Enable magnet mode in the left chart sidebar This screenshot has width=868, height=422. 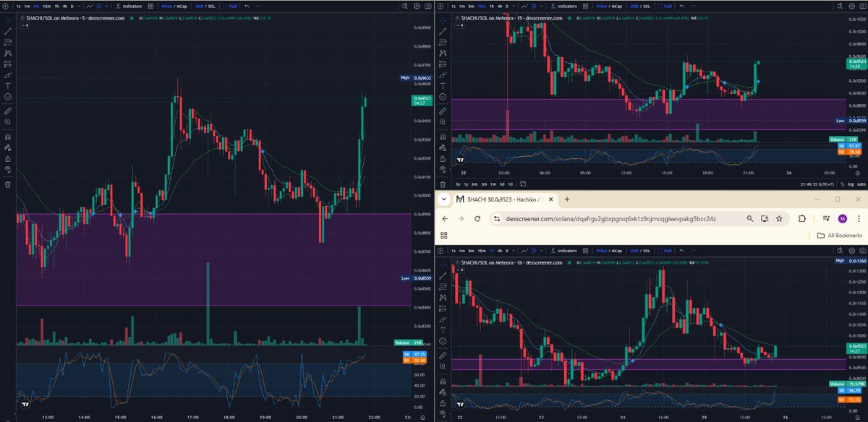[8, 137]
